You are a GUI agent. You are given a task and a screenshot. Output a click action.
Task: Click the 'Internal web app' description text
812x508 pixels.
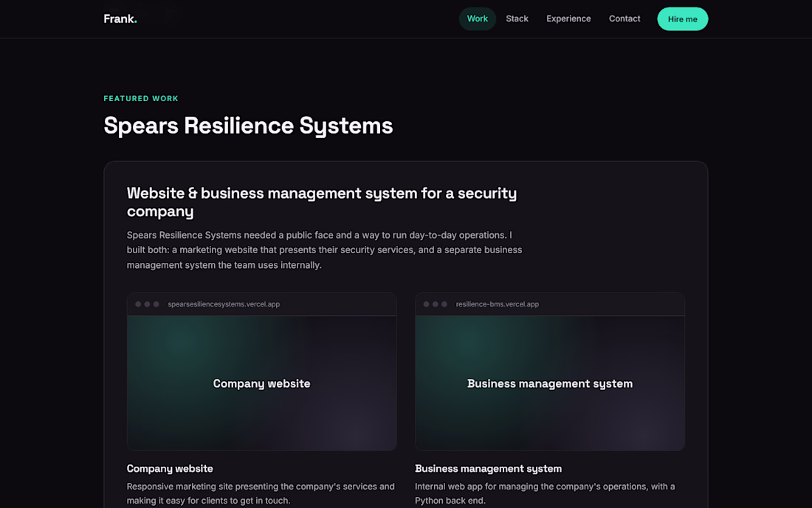click(545, 493)
